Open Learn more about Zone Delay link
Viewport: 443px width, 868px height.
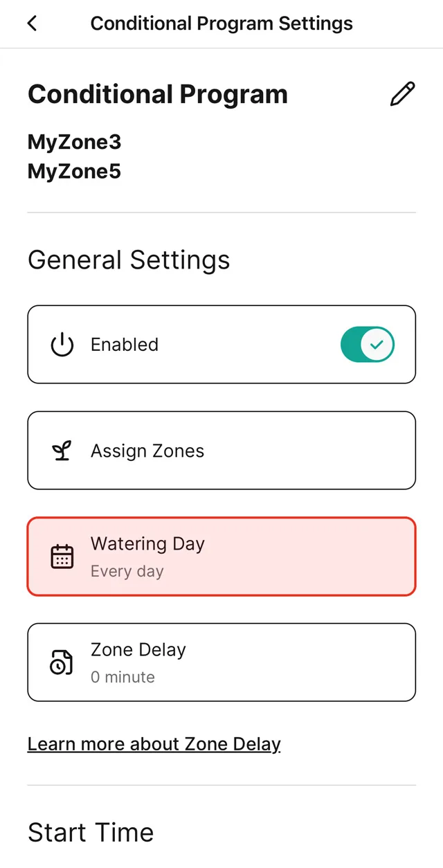tap(154, 744)
